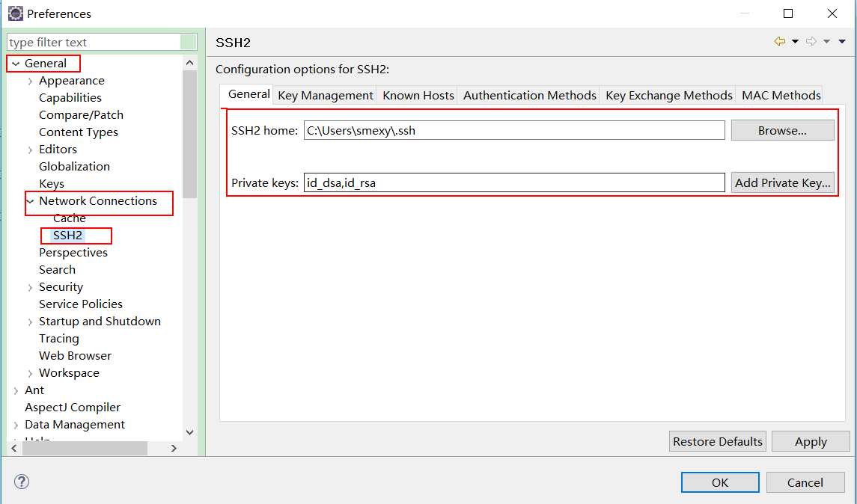Image resolution: width=857 pixels, height=504 pixels.
Task: Click the help question mark icon
Action: click(22, 482)
